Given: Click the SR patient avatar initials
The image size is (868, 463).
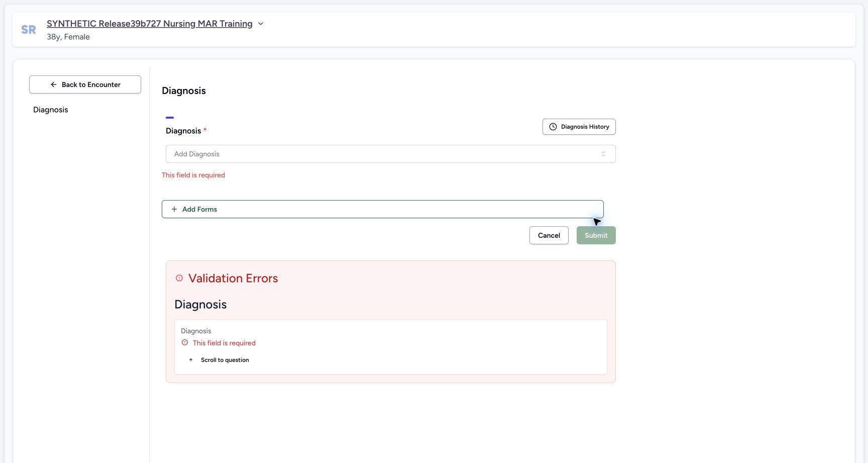Looking at the screenshot, I should [29, 30].
